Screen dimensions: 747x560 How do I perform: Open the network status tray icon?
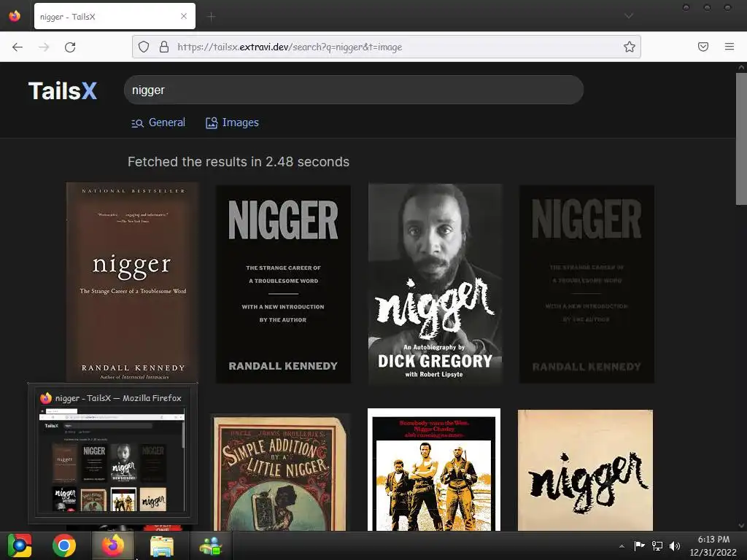point(657,546)
